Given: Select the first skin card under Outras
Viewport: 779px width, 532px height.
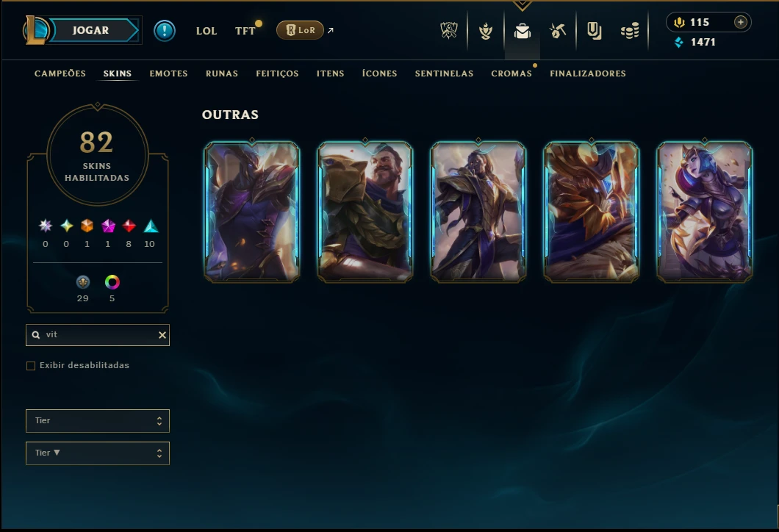Looking at the screenshot, I should pos(252,212).
